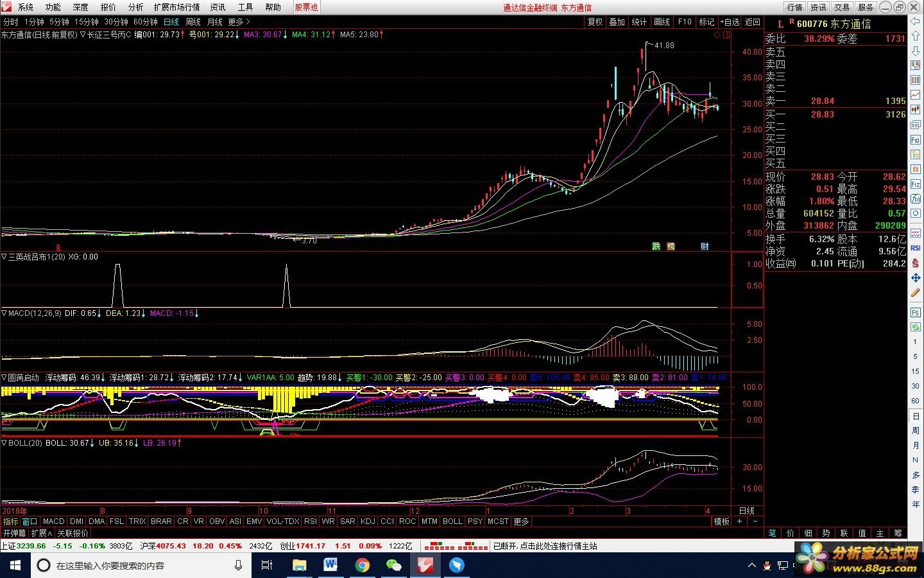Click the green refresh icon in sidebar
This screenshot has height=578, width=924.
pyautogui.click(x=916, y=328)
